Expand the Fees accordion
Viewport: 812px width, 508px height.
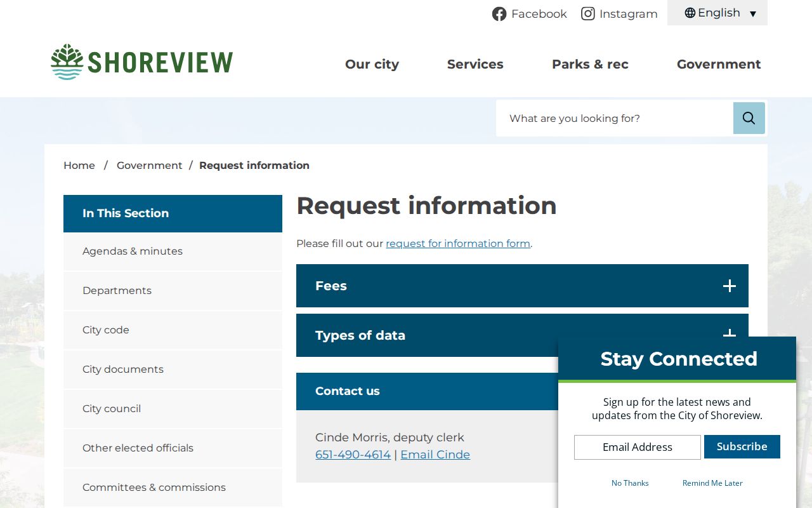pyautogui.click(x=522, y=286)
